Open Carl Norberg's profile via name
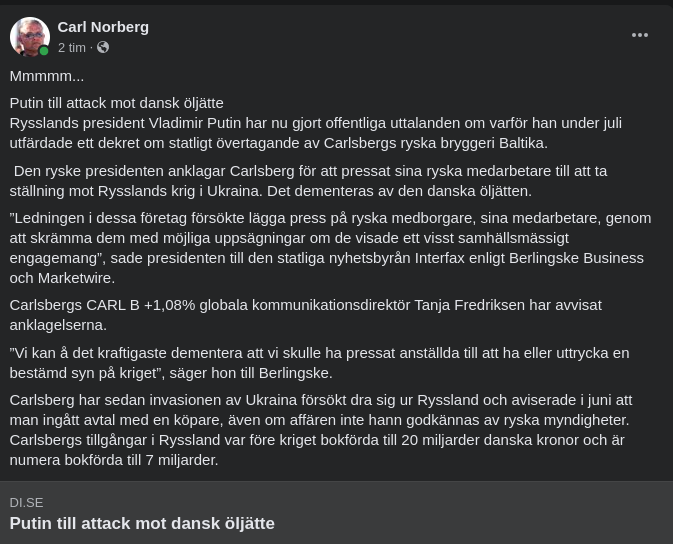The image size is (673, 544). (103, 27)
